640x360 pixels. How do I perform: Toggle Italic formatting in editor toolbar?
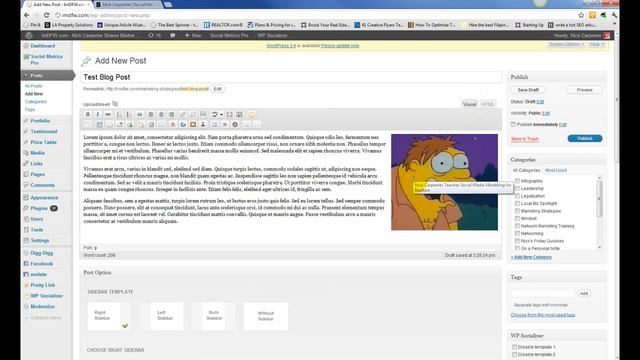98,114
